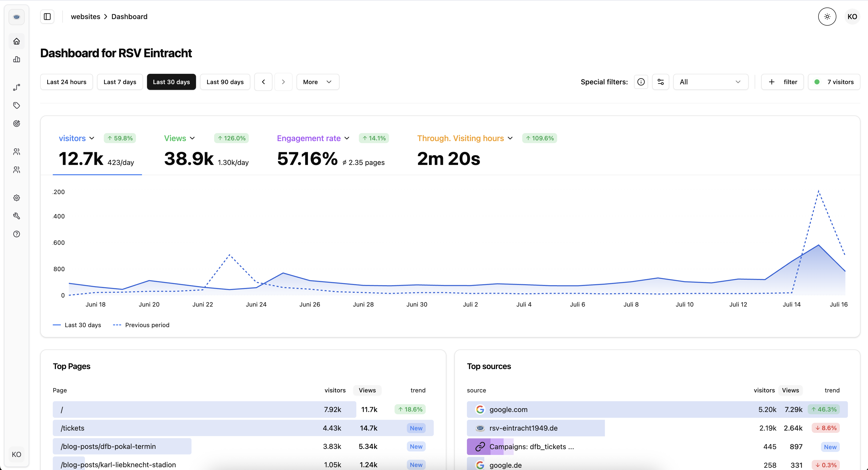Open the More time range dropdown
868x470 pixels.
(318, 82)
